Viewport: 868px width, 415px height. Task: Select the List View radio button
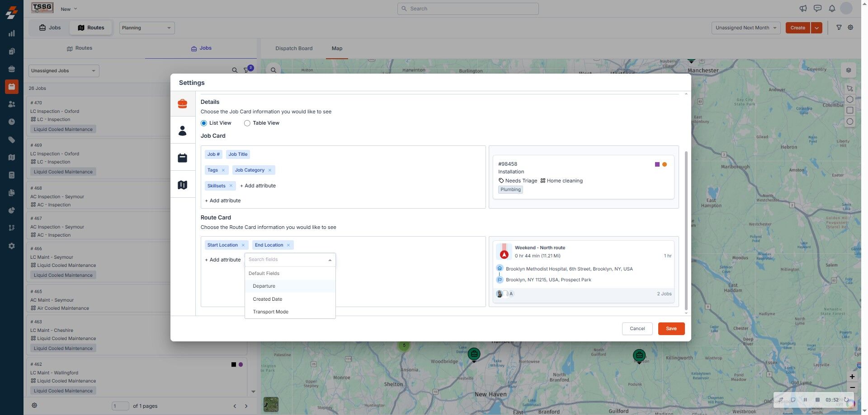[204, 123]
